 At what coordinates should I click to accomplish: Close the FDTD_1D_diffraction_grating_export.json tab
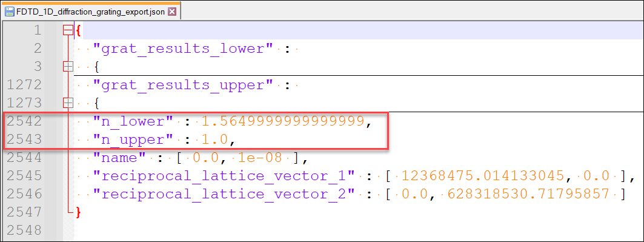172,12
